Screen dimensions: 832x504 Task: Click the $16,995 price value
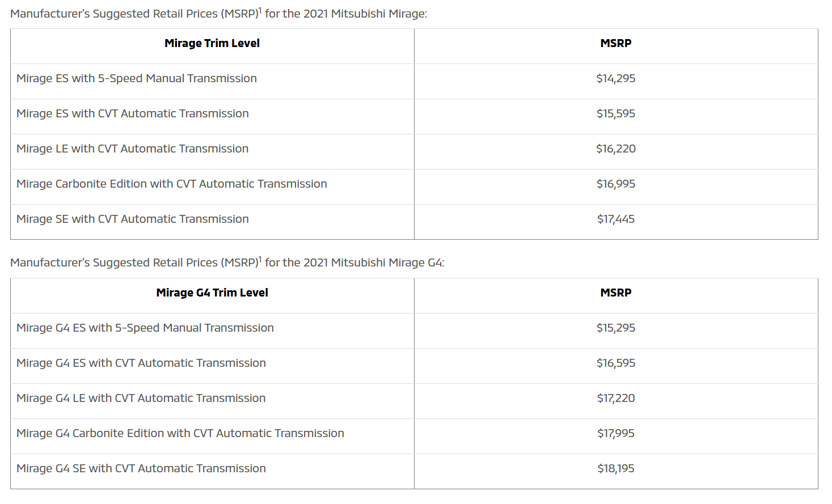616,184
